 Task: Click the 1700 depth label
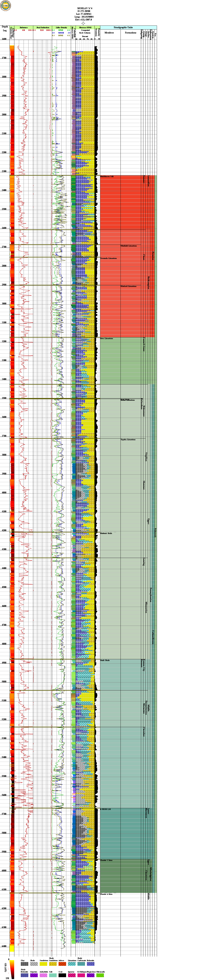pos(4,58)
